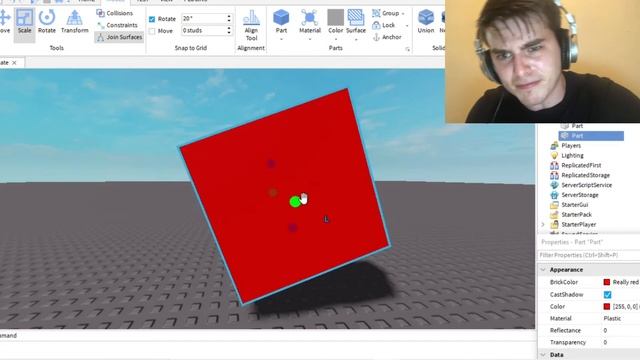Open Material dropdown arrow
640x360 pixels.
click(x=310, y=39)
